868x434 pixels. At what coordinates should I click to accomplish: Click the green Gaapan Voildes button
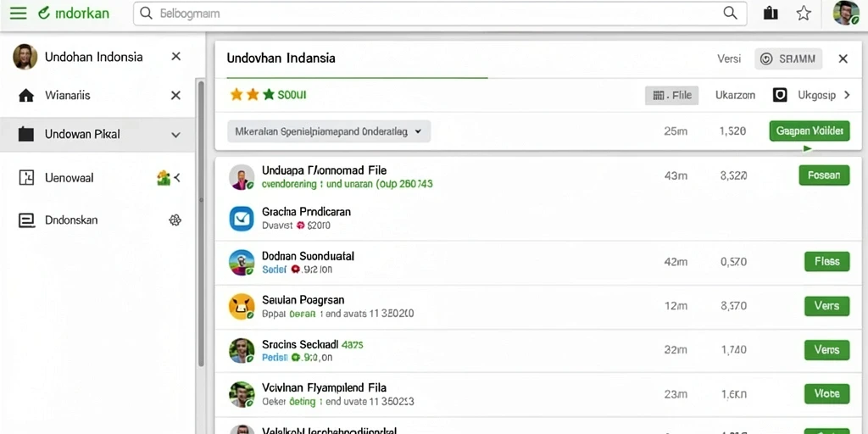coord(810,131)
